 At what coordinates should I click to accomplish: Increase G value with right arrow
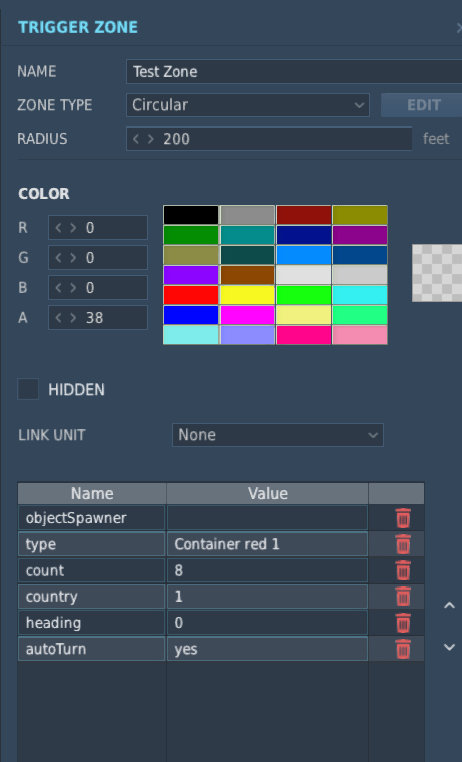coord(73,258)
